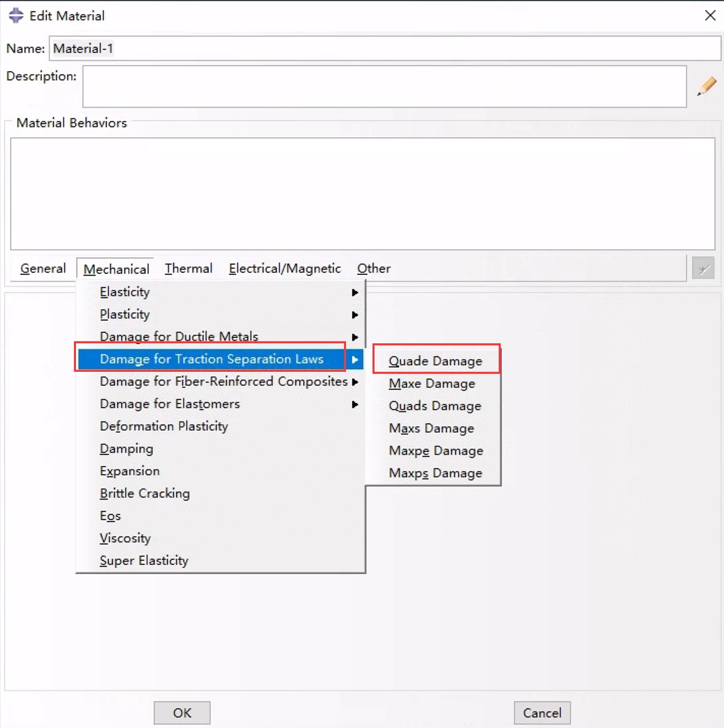
Task: Close the Edit Material dialog
Action: pos(710,16)
